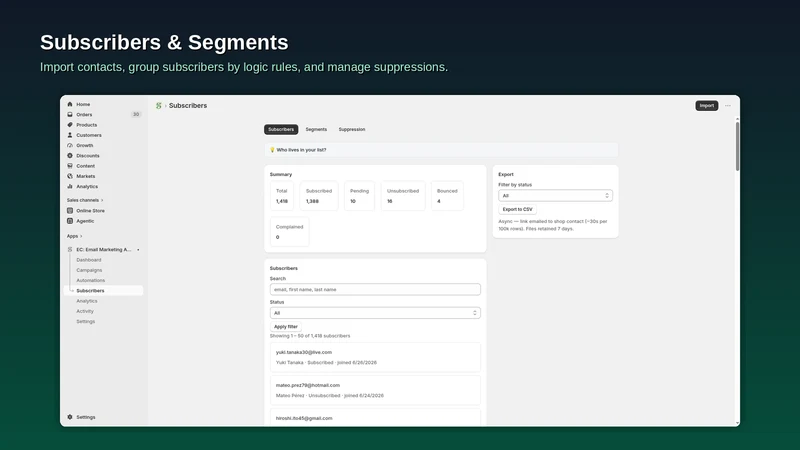Click the Markets globe icon
The height and width of the screenshot is (450, 800).
click(x=70, y=176)
